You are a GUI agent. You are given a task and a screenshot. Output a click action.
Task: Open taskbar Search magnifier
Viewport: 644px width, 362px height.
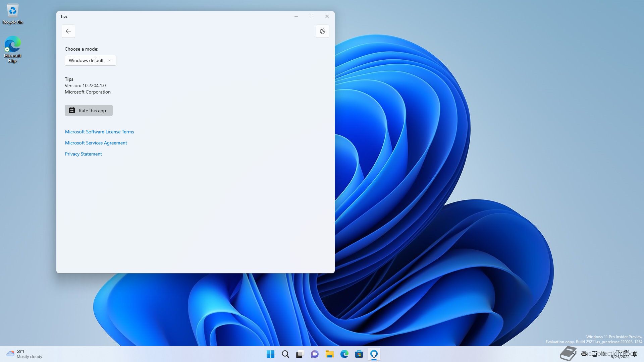coord(285,354)
